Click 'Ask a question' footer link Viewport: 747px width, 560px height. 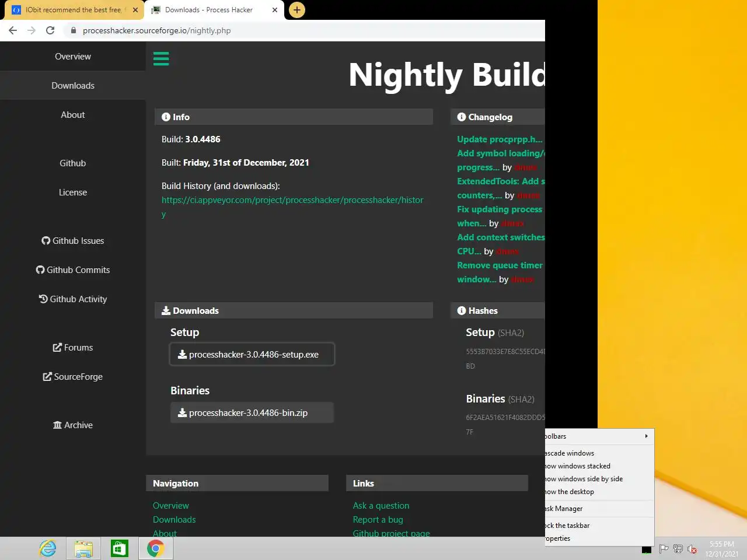click(x=381, y=505)
